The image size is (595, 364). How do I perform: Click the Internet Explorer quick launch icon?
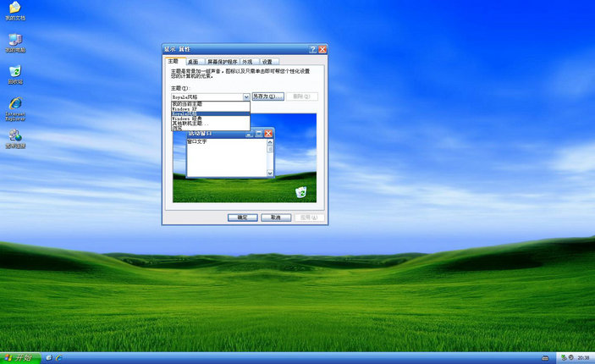(x=59, y=358)
